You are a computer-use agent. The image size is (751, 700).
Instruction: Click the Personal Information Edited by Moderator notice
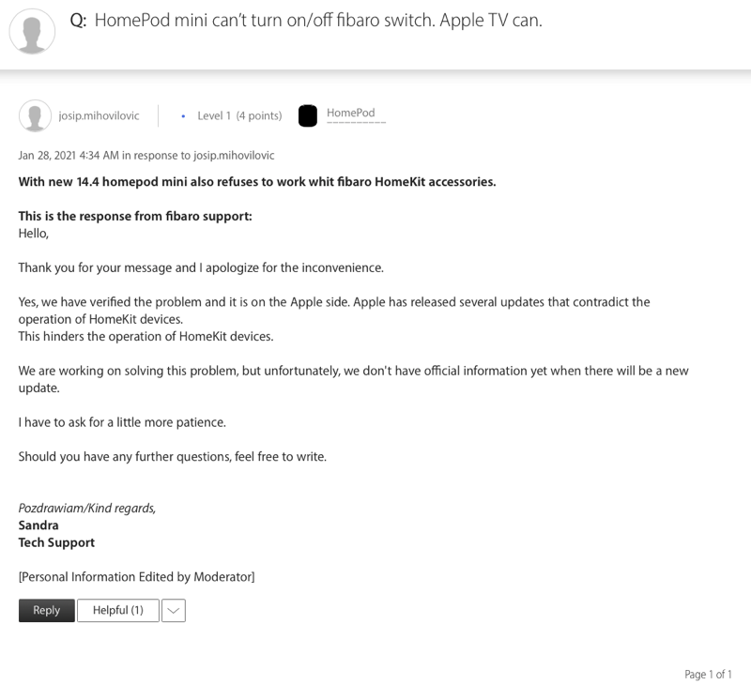click(x=136, y=576)
